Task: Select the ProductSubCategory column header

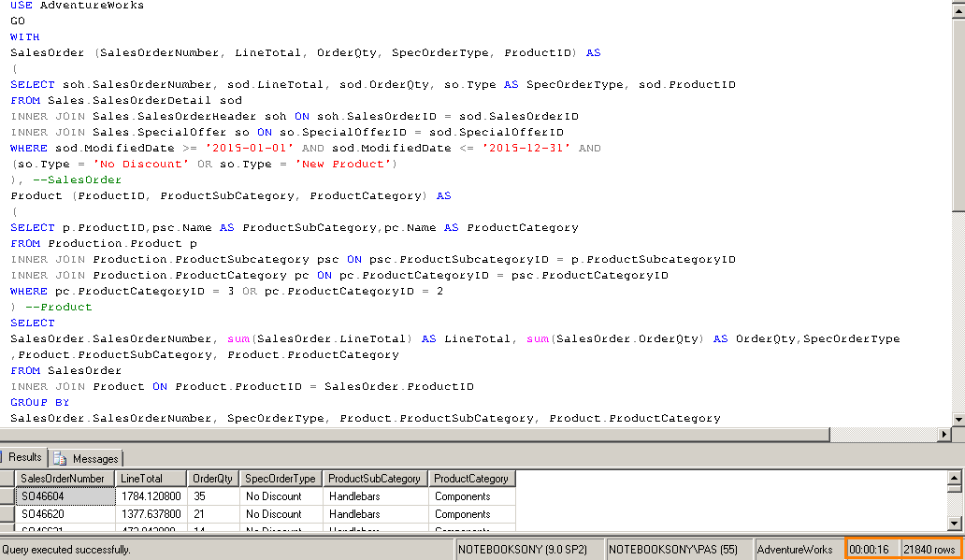Action: click(374, 479)
